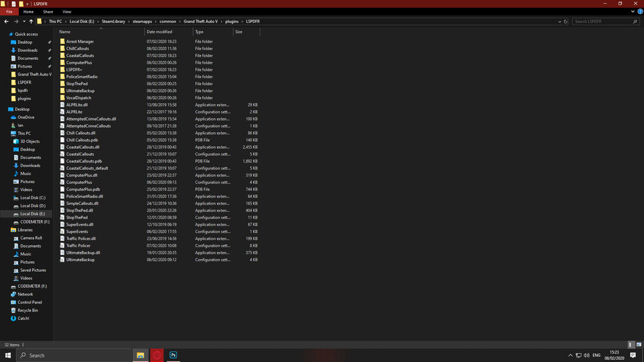Show hidden system tray icons

[x=570, y=355]
